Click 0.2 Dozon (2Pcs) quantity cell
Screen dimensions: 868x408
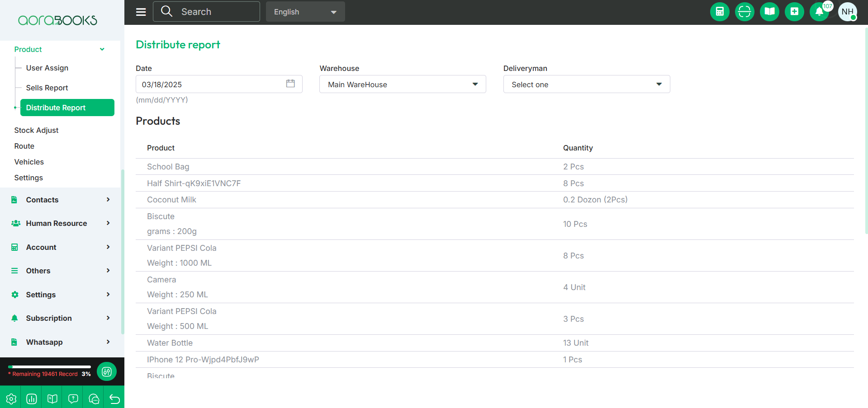click(x=595, y=200)
